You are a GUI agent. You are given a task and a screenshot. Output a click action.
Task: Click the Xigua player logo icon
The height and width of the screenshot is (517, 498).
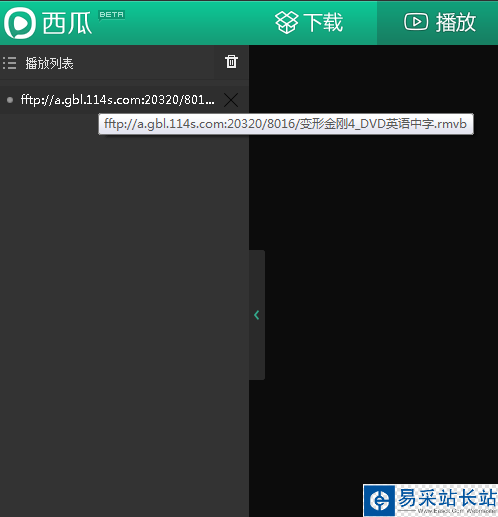(20, 23)
